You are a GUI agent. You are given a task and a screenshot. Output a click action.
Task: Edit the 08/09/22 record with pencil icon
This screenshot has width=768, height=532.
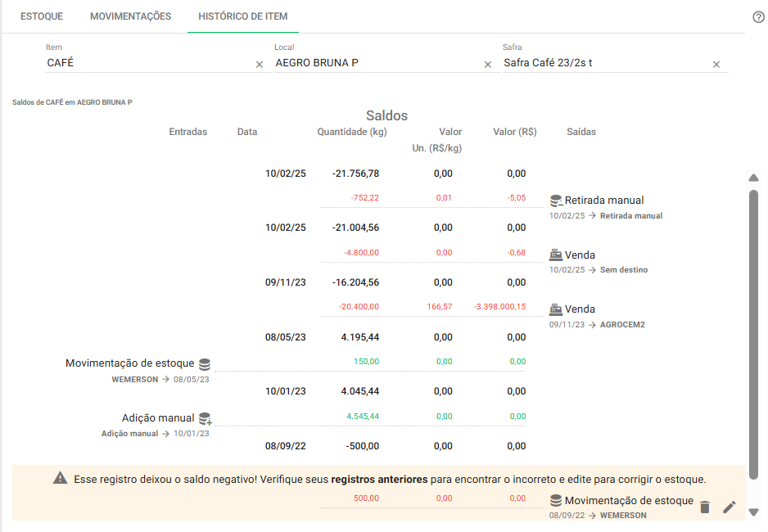(x=729, y=507)
